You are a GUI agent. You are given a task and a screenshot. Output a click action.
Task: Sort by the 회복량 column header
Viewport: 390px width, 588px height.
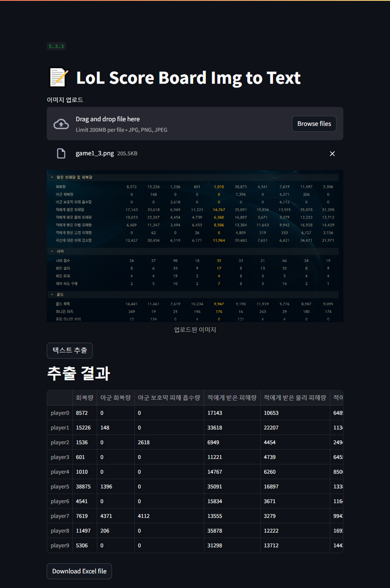(x=85, y=398)
